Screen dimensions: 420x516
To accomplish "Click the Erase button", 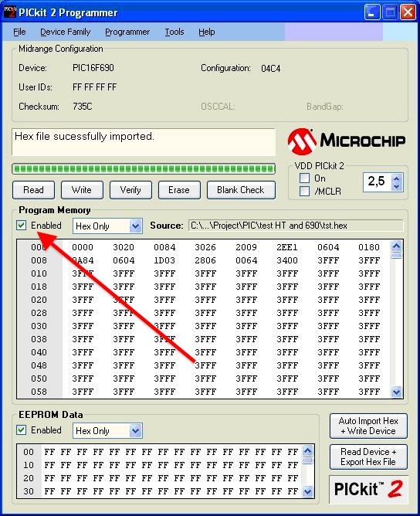I will pyautogui.click(x=179, y=190).
